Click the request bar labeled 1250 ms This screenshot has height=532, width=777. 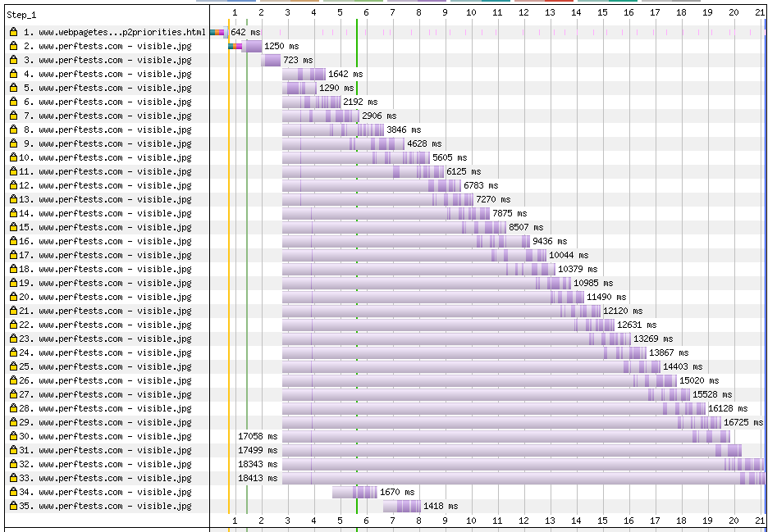click(246, 46)
